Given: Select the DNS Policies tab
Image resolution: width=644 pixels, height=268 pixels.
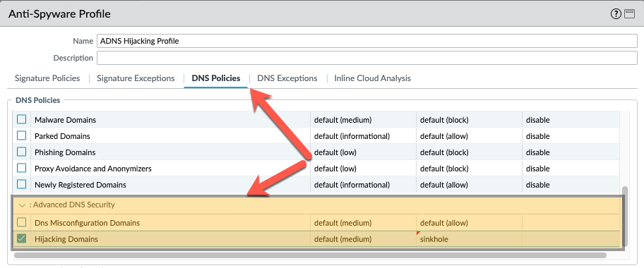Looking at the screenshot, I should [216, 78].
